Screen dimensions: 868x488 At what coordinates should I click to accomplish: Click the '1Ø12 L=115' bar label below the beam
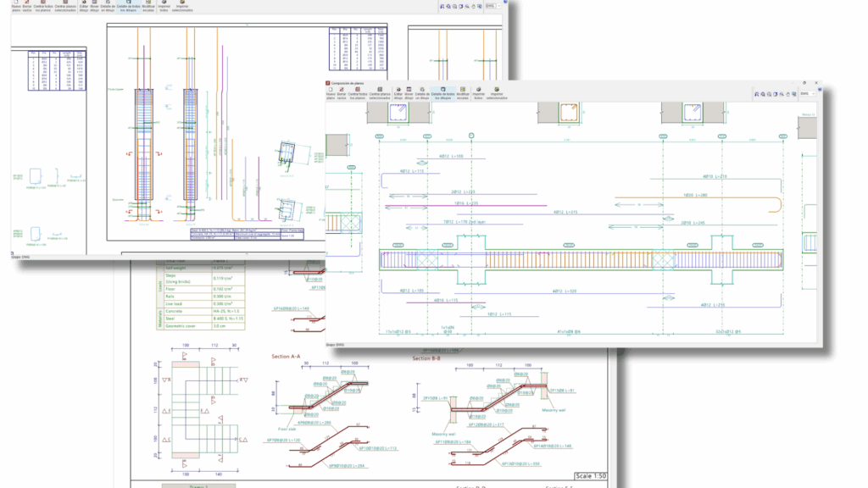click(x=499, y=314)
